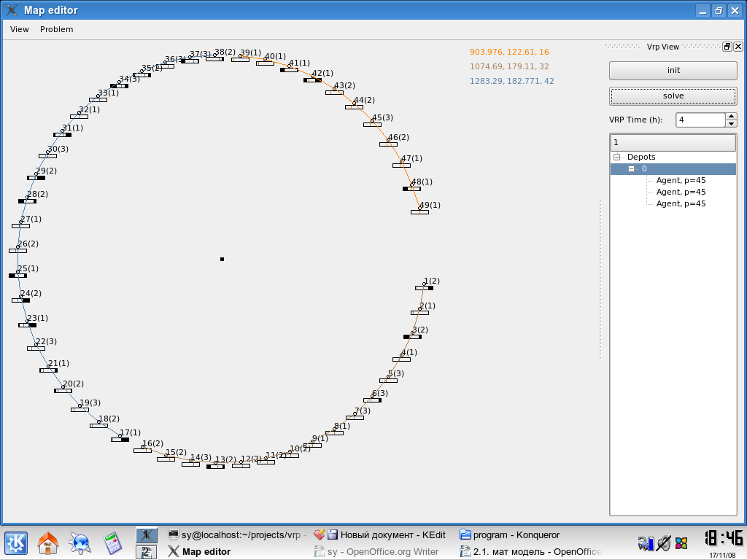The height and width of the screenshot is (560, 747).
Task: Switch to the KEdit window in taskbar
Action: click(x=381, y=534)
